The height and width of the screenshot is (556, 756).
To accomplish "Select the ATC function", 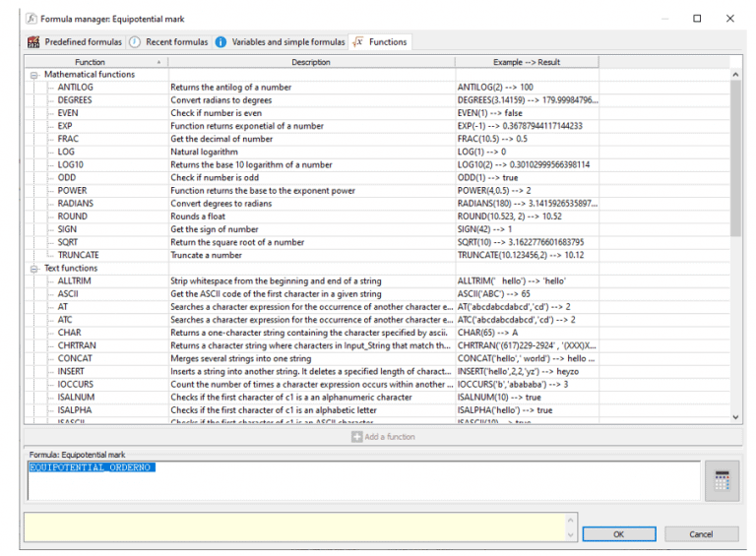I will pyautogui.click(x=65, y=320).
